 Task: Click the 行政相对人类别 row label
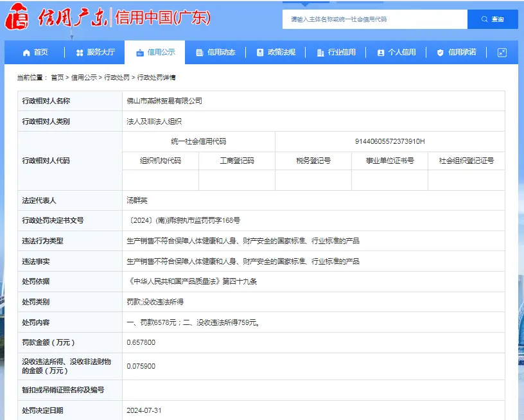(46, 121)
